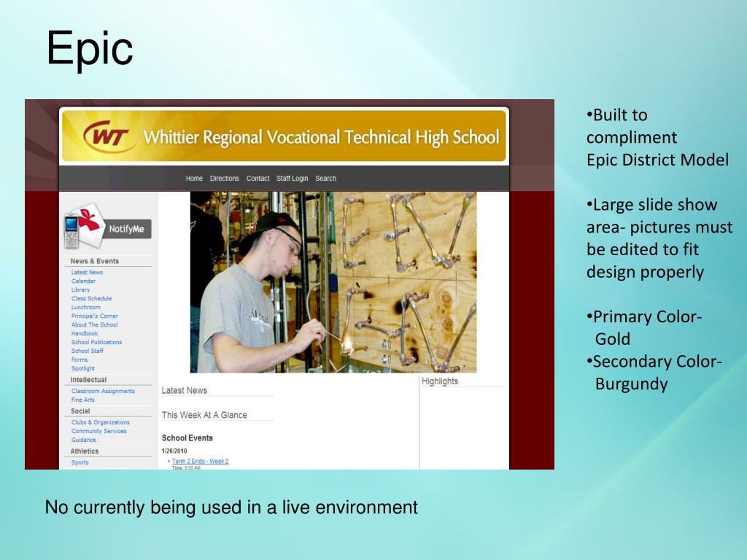The width and height of the screenshot is (747, 560).
Task: Go to Library link
Action: [80, 289]
